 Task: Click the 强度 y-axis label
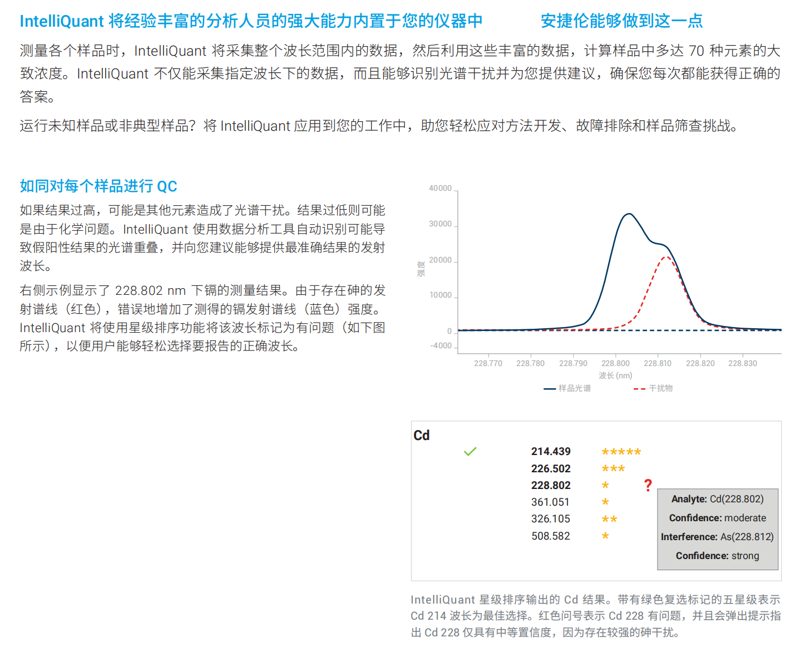coord(421,269)
